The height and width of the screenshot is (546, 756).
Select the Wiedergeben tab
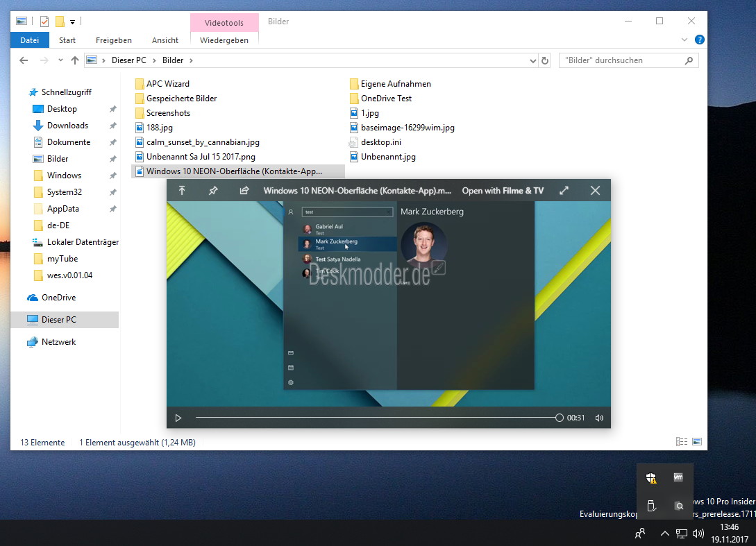pos(224,40)
